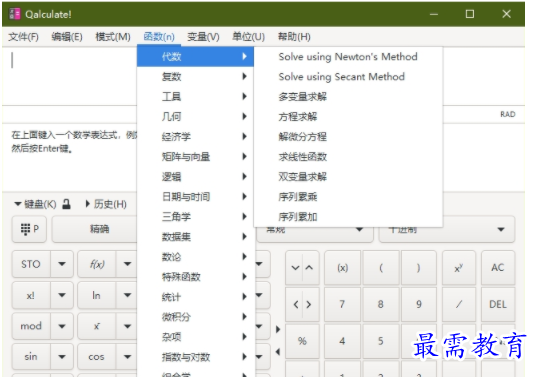
Task: Expand the 复数 submenu
Action: pos(196,76)
